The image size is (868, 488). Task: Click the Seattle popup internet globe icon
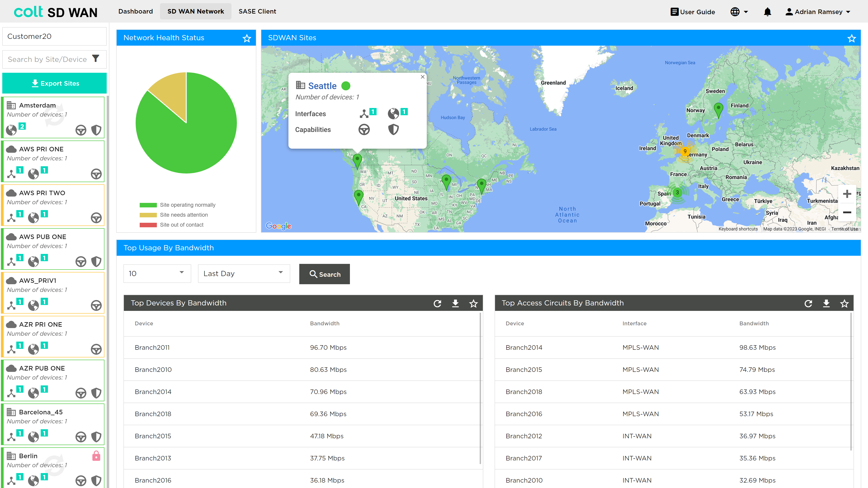[393, 114]
